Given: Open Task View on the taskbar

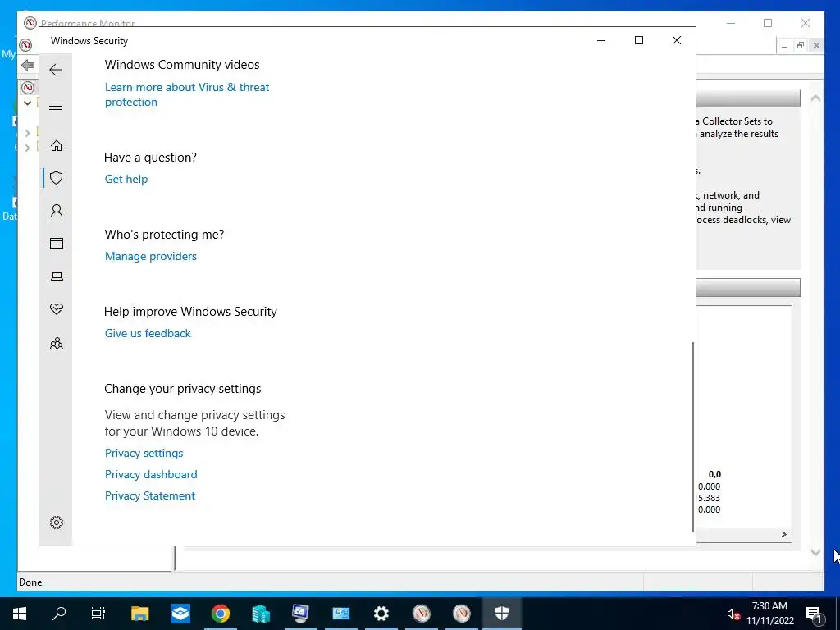Looking at the screenshot, I should point(98,614).
